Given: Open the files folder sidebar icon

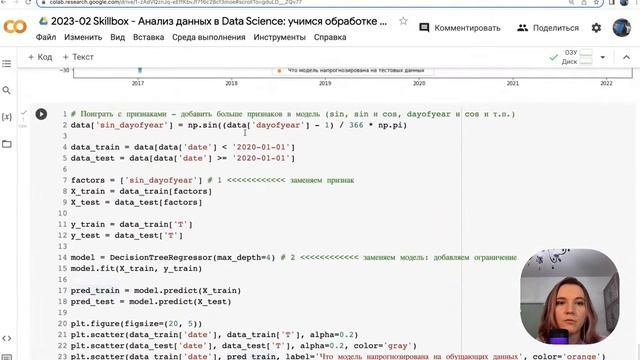Looking at the screenshot, I should tap(7, 144).
